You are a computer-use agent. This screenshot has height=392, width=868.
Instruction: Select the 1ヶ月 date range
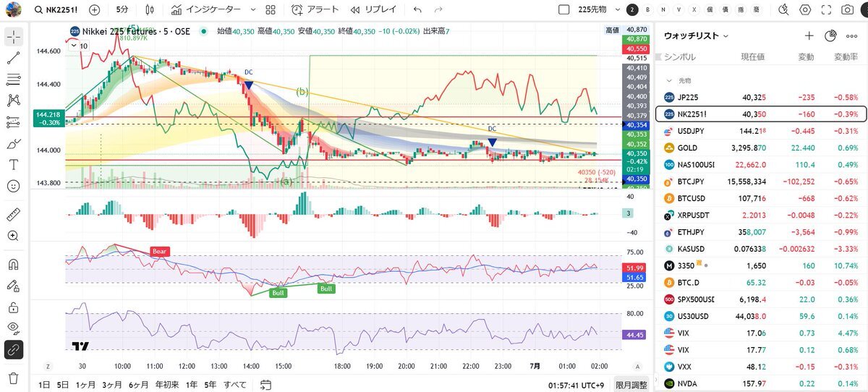(x=85, y=384)
